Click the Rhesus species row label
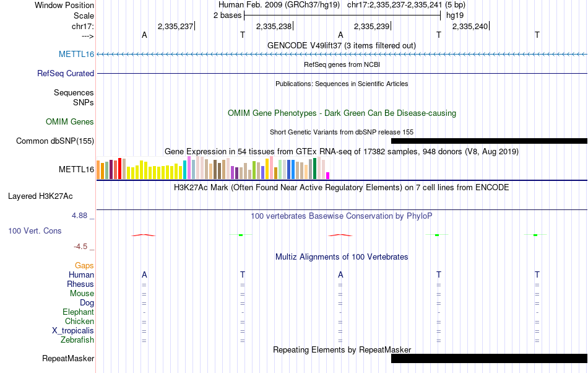This screenshot has width=588, height=373. tap(80, 284)
